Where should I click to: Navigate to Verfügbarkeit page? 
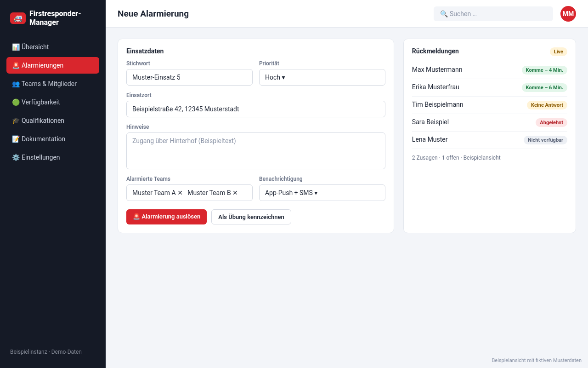point(53,102)
